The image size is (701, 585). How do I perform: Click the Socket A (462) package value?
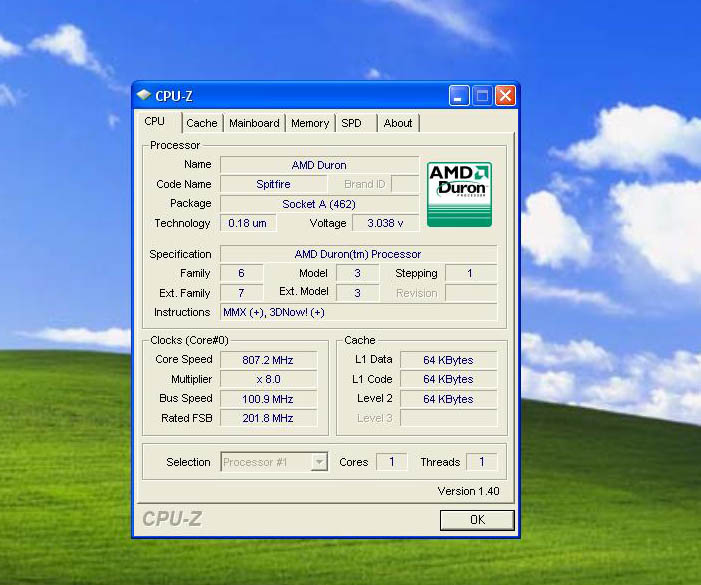[319, 204]
